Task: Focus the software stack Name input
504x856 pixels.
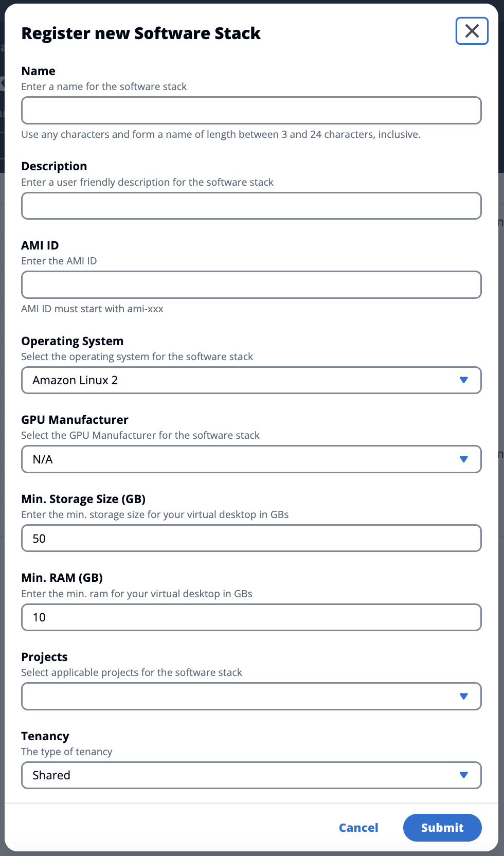Action: tap(251, 111)
